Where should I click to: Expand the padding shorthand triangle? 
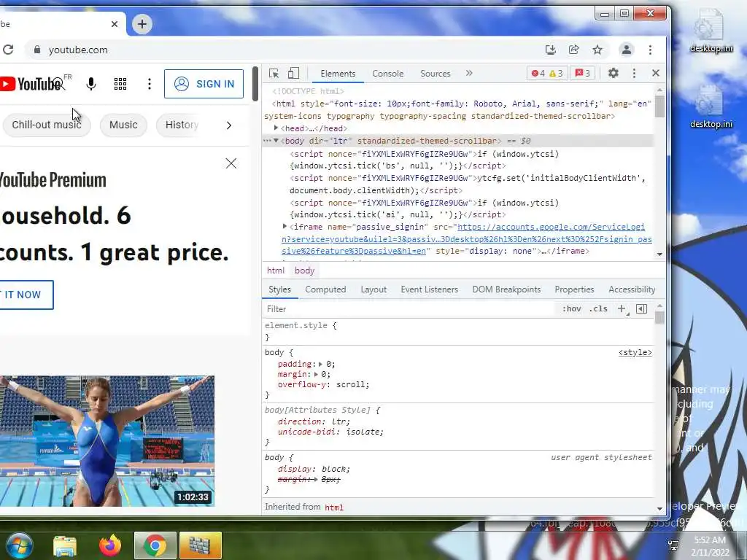click(x=320, y=365)
